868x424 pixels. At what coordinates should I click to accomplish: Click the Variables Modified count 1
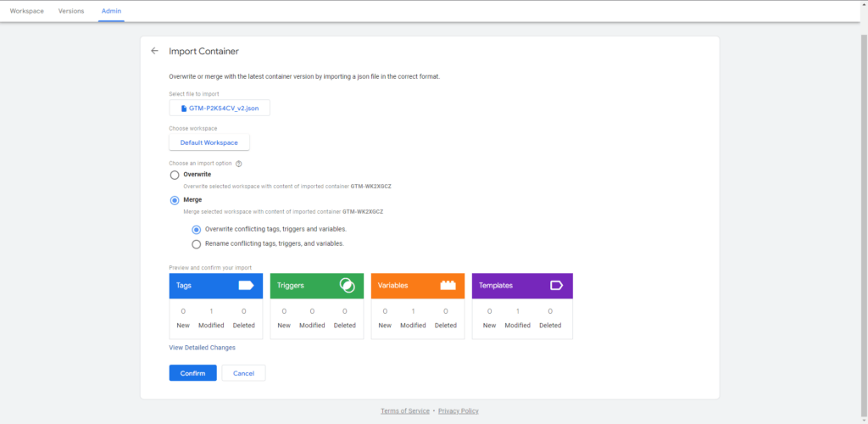point(413,311)
